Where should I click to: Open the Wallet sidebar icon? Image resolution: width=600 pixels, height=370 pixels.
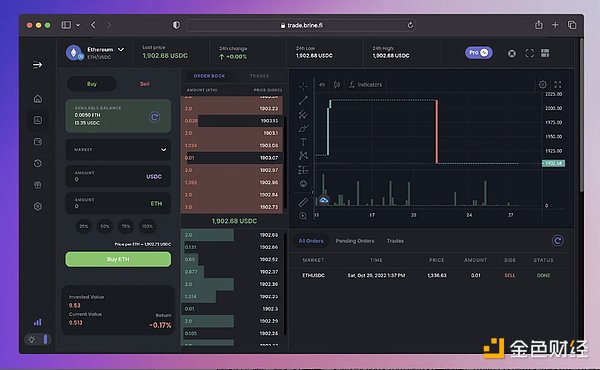(x=38, y=142)
